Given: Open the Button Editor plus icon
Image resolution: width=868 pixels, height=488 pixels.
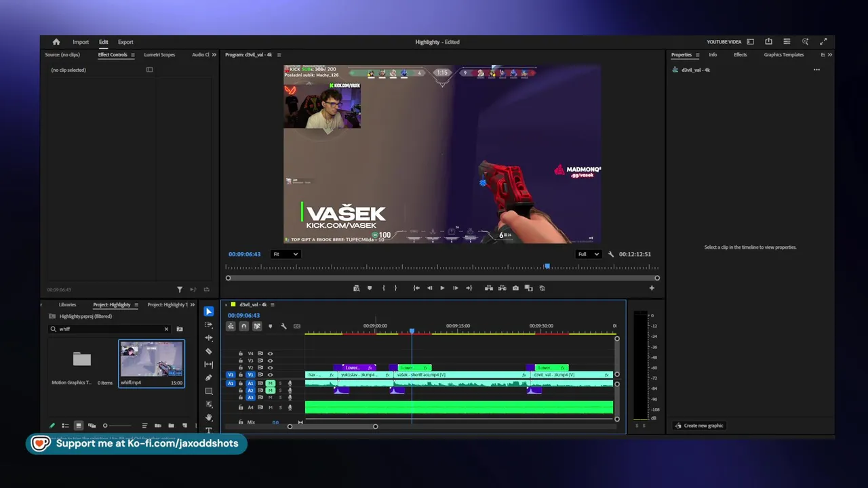Looking at the screenshot, I should pos(652,288).
